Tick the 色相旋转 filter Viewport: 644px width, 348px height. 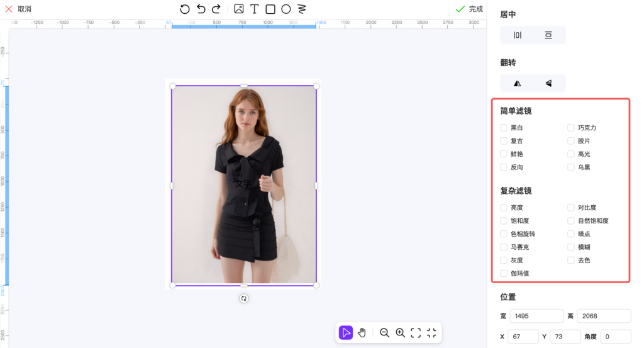coord(504,233)
